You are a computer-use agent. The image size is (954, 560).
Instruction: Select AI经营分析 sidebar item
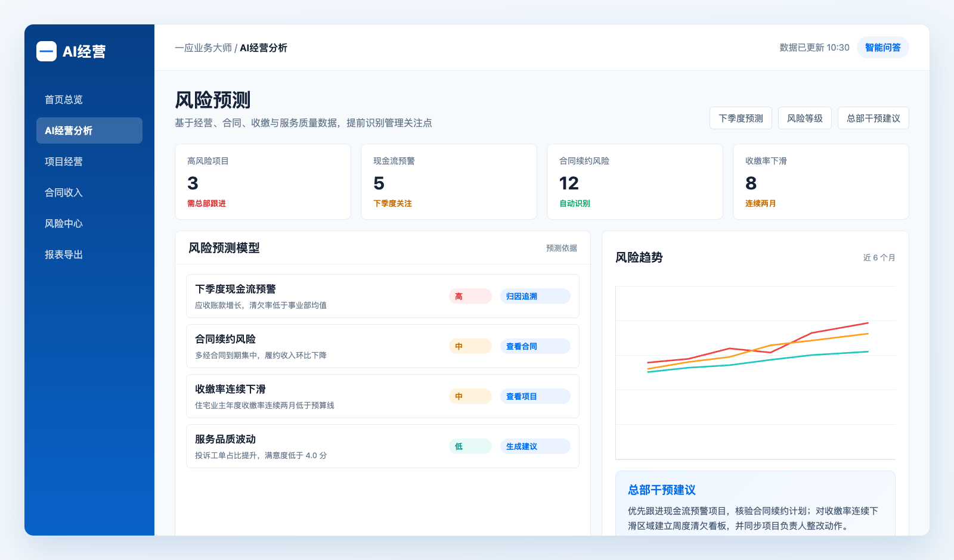[89, 130]
